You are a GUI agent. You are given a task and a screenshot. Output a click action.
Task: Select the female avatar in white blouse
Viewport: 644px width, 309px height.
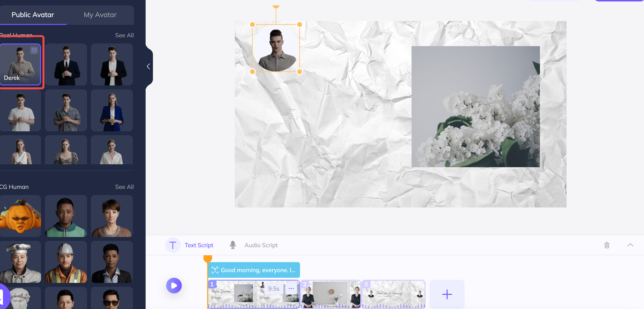point(112,150)
